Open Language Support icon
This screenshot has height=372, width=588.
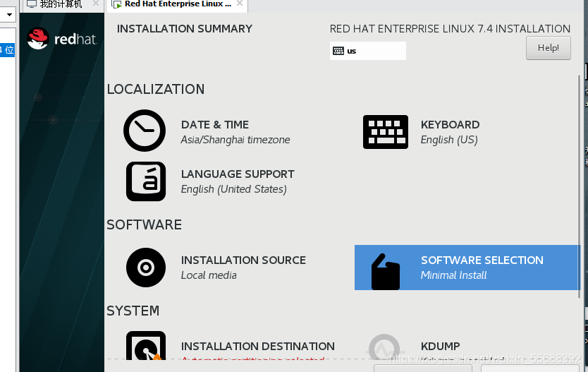coord(146,181)
